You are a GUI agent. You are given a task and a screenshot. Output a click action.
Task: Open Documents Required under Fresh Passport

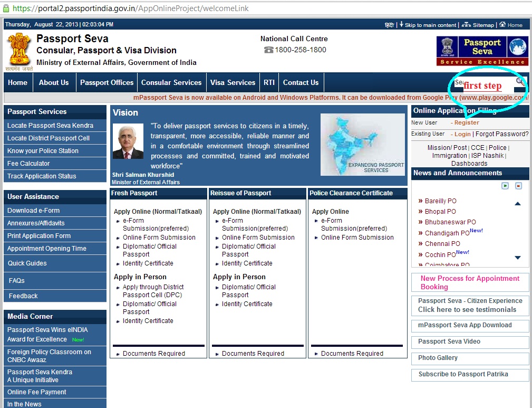tap(154, 354)
